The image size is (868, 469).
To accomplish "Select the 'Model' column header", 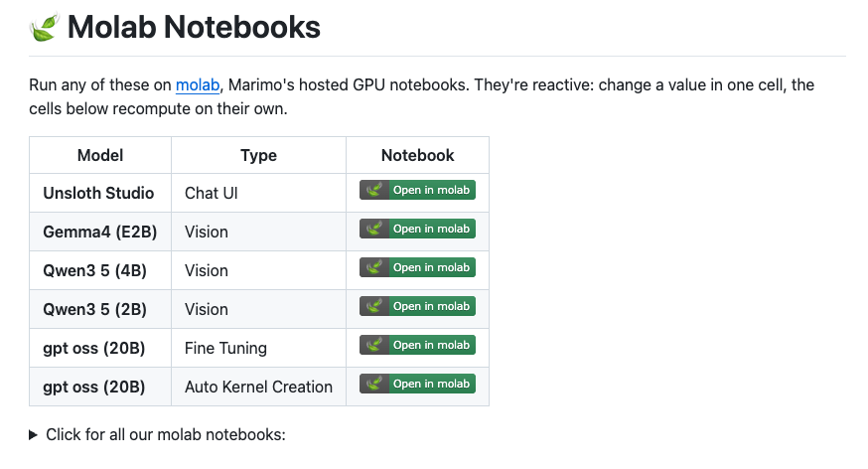I will pos(100,156).
